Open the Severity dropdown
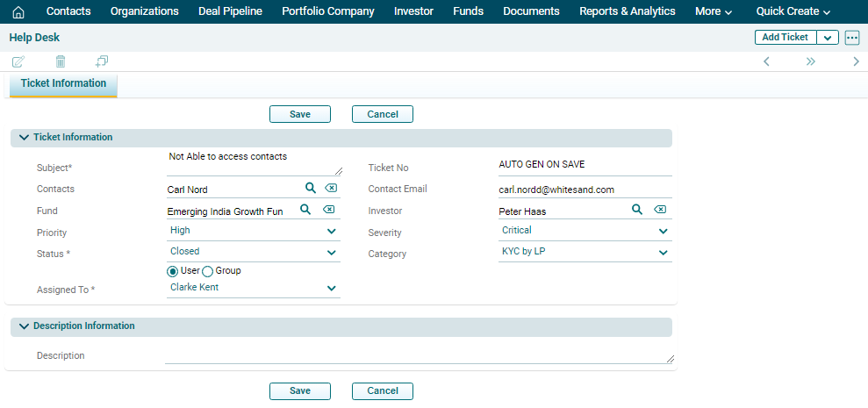 click(x=663, y=231)
